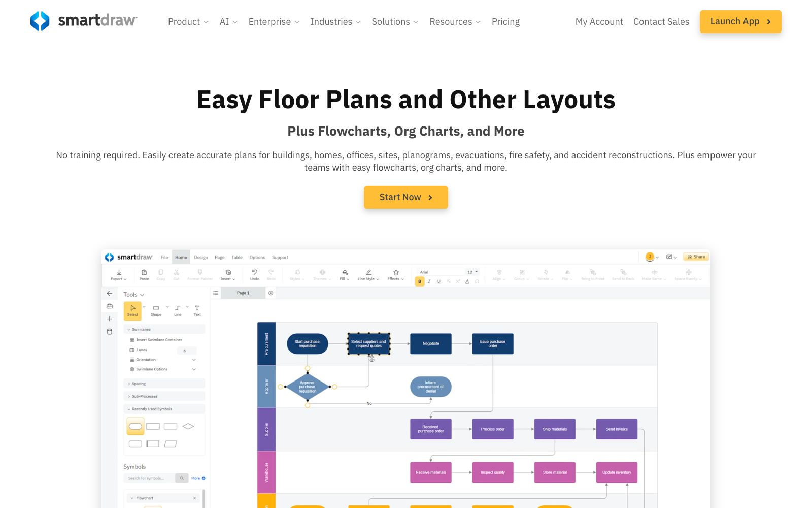This screenshot has height=508, width=812.
Task: Switch to the Design tab
Action: tap(201, 257)
